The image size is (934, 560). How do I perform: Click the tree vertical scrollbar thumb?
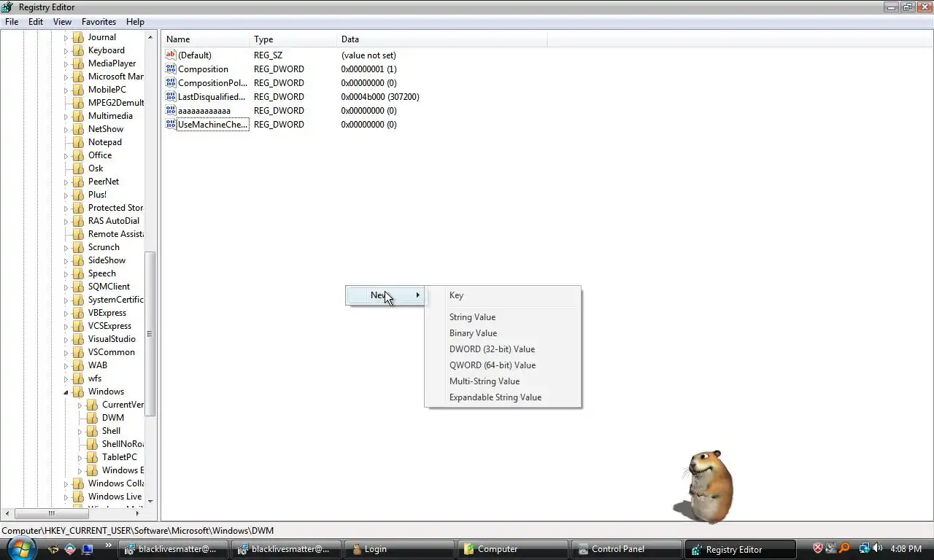[150, 334]
